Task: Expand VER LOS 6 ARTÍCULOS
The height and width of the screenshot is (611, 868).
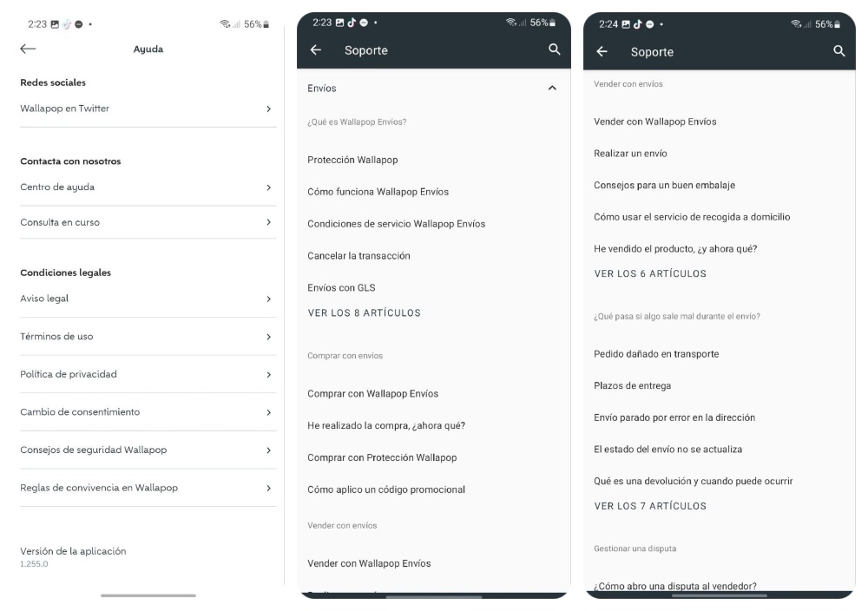Action: click(650, 273)
